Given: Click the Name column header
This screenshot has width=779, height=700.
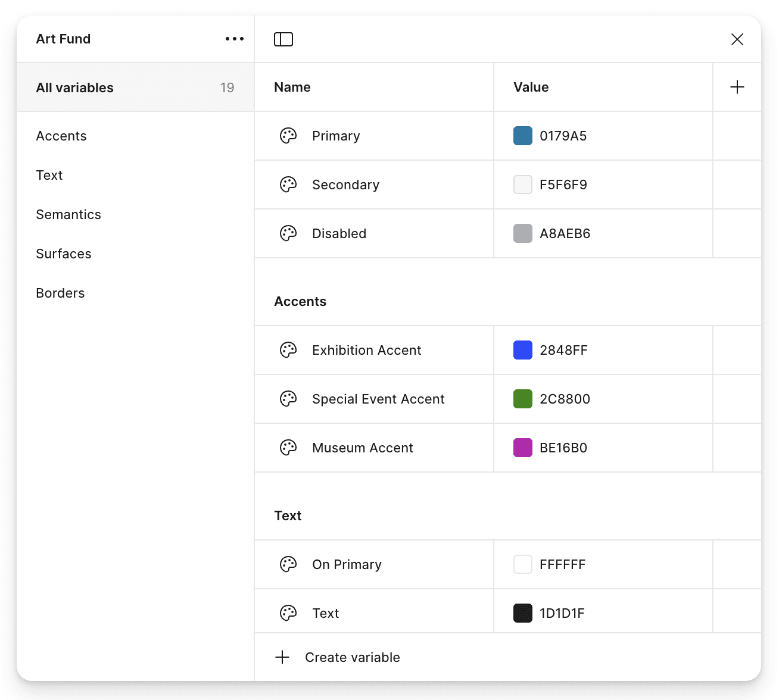Looking at the screenshot, I should (x=292, y=87).
